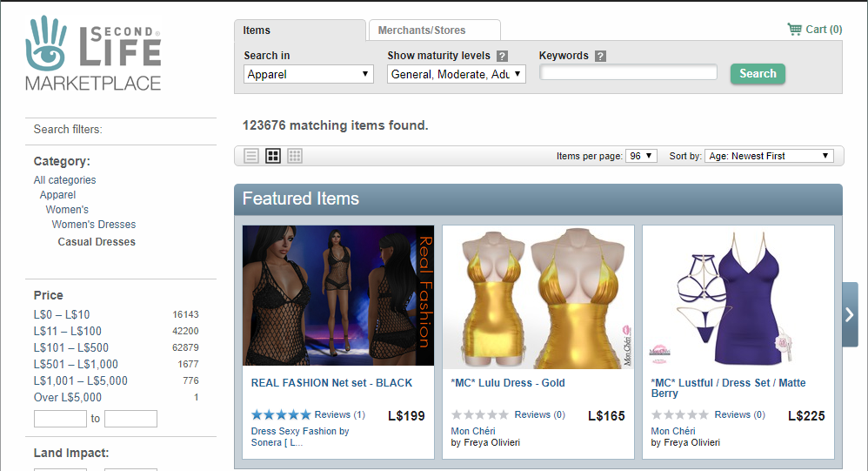
Task: Switch to small thumbnail grid view
Action: point(295,156)
